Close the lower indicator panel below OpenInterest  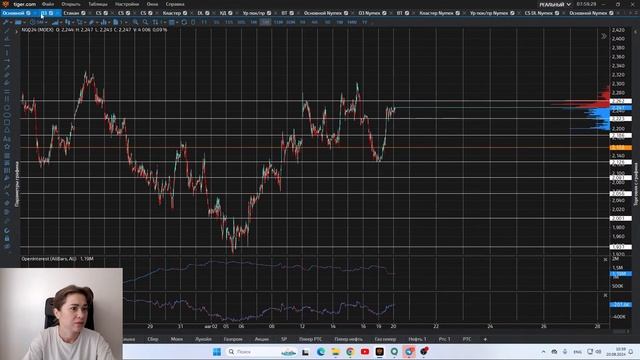click(605, 295)
